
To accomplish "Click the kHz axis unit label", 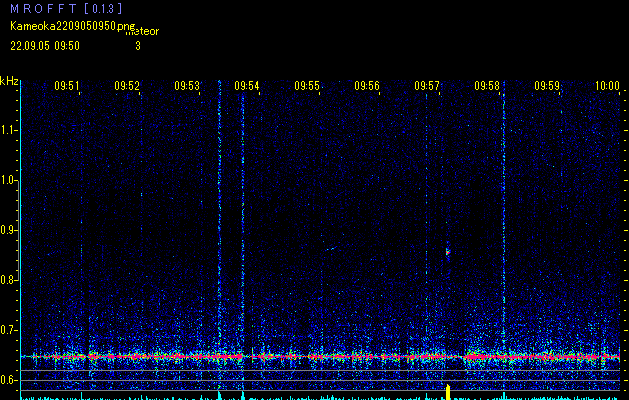I will pos(9,81).
